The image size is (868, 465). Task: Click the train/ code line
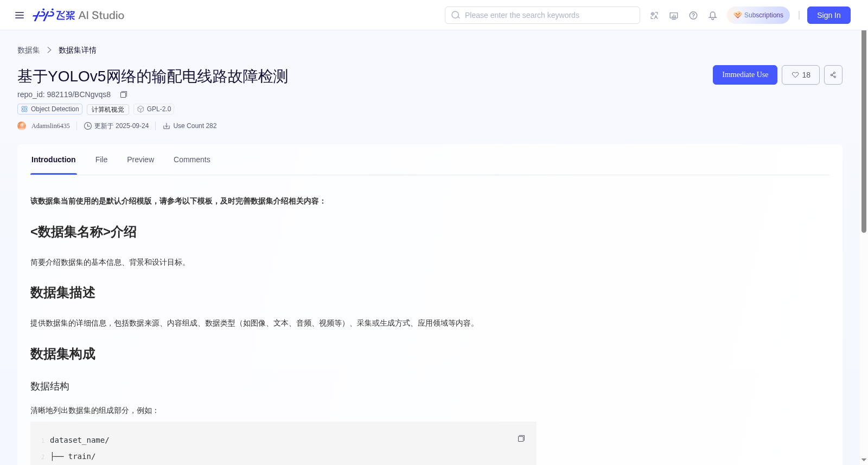coord(74,456)
